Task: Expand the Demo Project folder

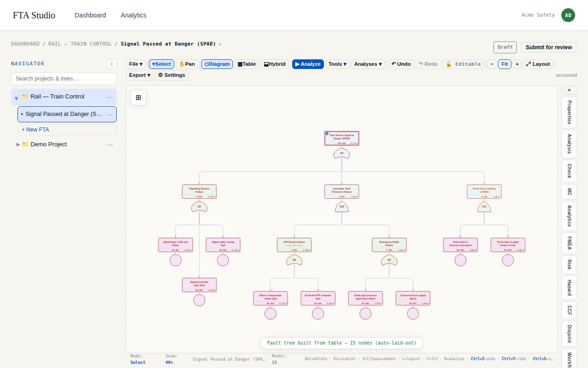Action: (x=18, y=144)
